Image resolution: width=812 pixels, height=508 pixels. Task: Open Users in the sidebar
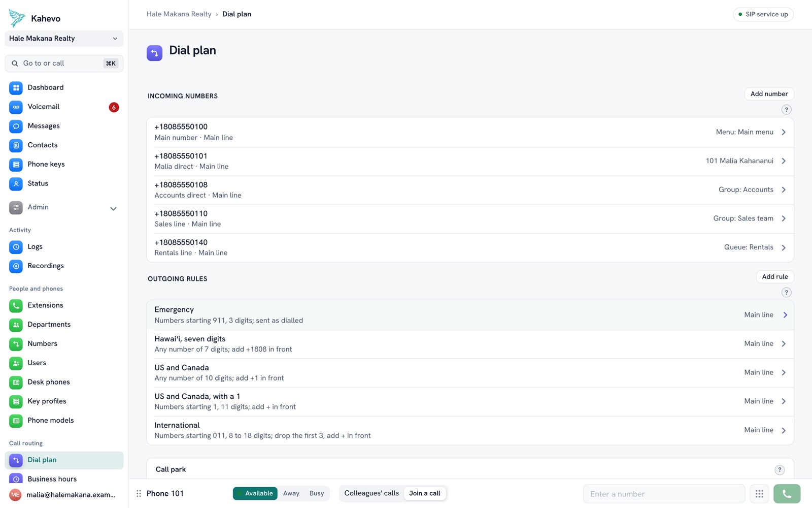pyautogui.click(x=64, y=363)
